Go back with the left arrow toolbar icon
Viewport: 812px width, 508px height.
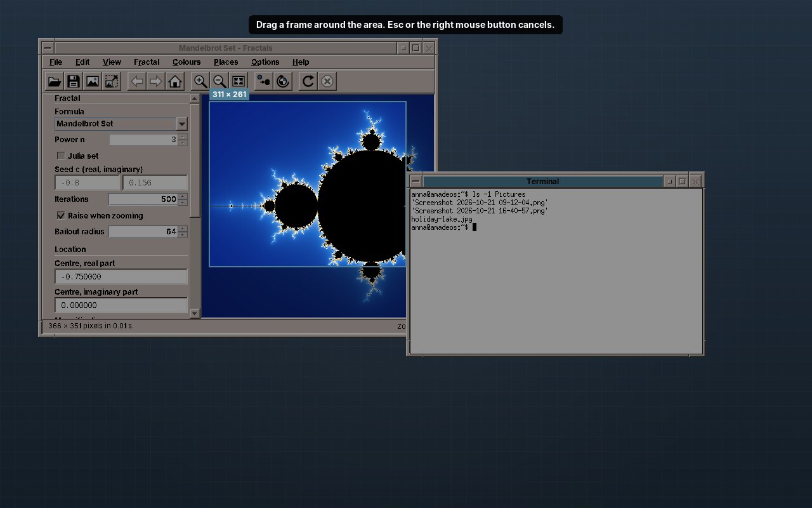pos(137,81)
